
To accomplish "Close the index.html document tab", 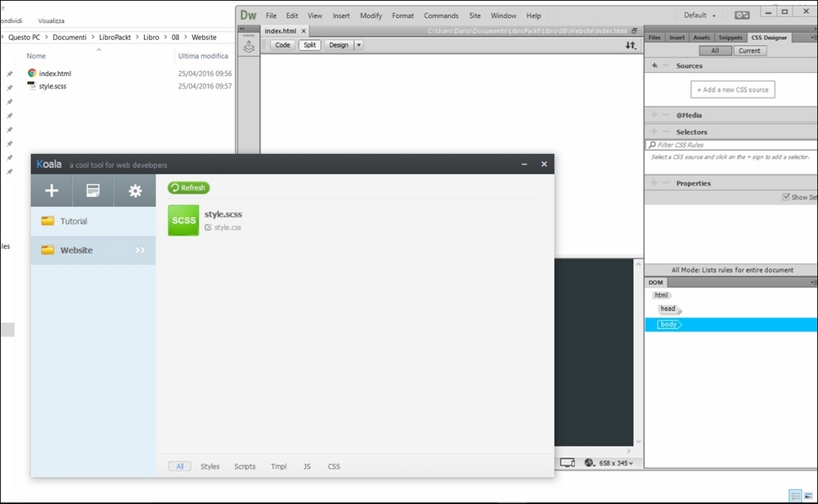I will coord(303,31).
